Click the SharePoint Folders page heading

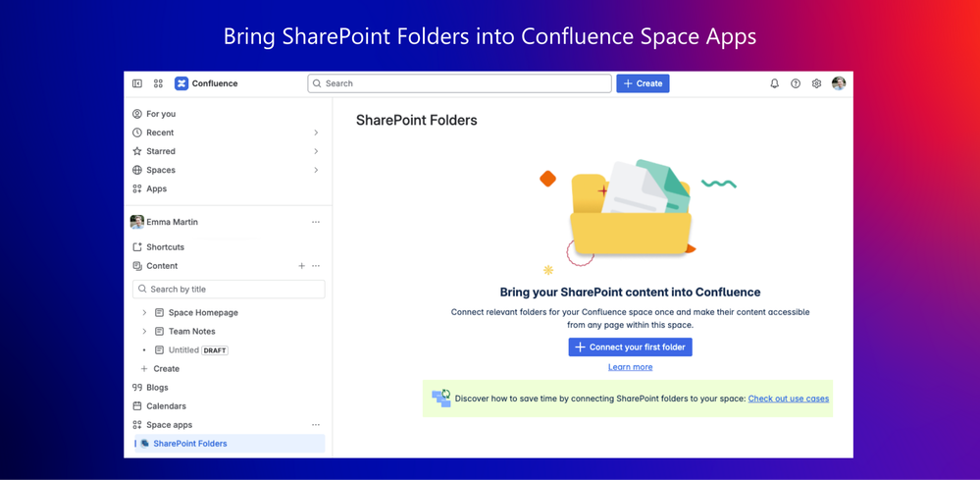tap(416, 121)
